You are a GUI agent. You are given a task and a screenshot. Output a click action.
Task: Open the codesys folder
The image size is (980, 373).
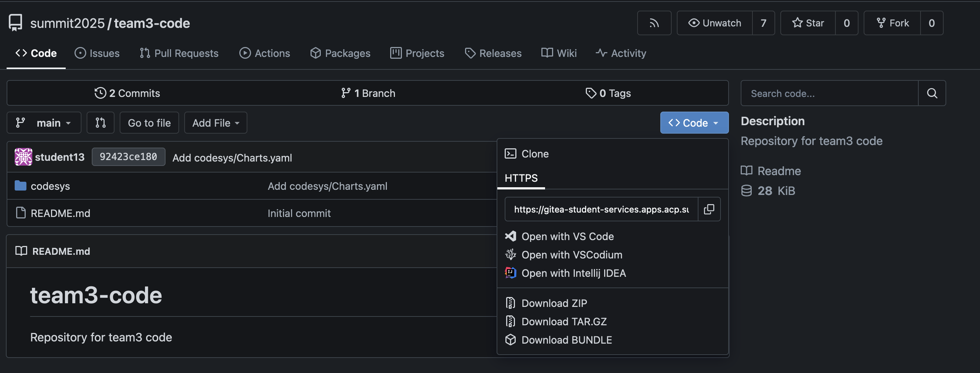click(50, 186)
